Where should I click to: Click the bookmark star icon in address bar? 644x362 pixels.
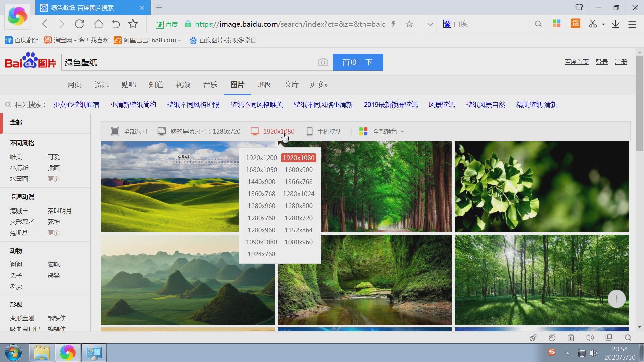[409, 24]
